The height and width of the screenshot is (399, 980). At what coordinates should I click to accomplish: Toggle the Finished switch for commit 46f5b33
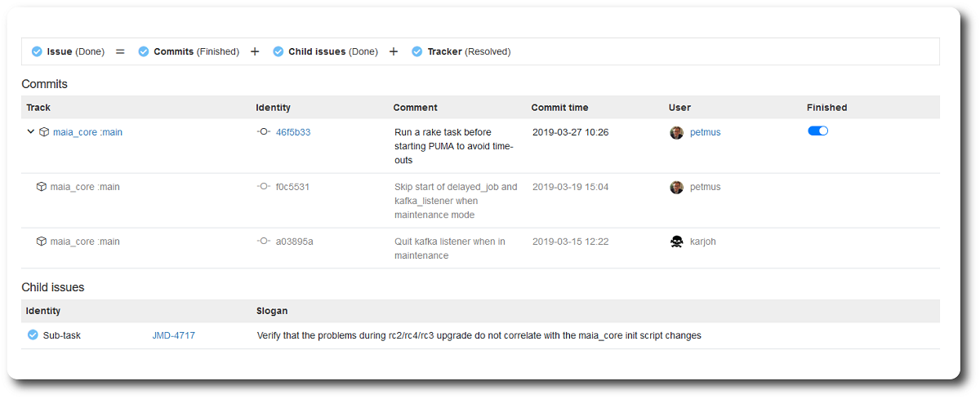pyautogui.click(x=817, y=131)
